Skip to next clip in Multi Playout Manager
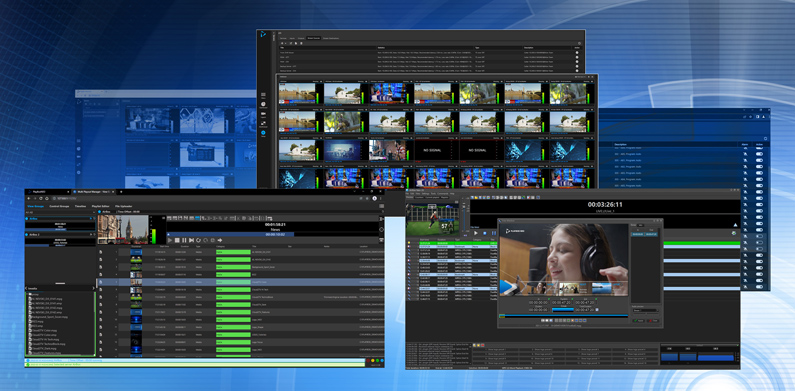Viewport: 795px width, 391px height. pos(191,240)
